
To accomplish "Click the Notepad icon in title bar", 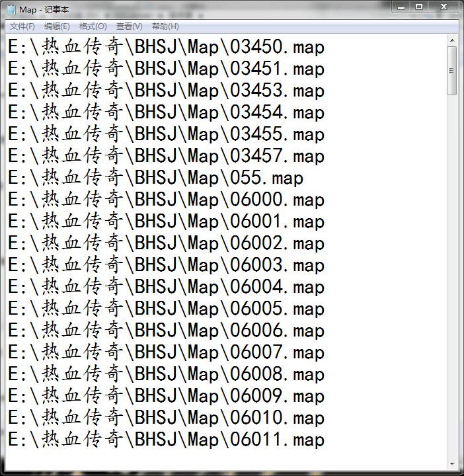I will (x=11, y=11).
